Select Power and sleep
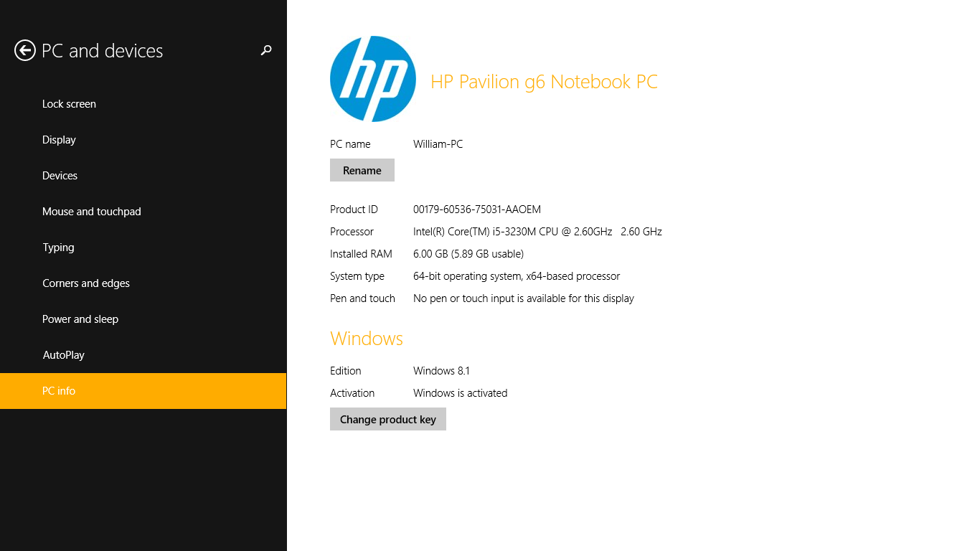980x551 pixels. tap(80, 319)
